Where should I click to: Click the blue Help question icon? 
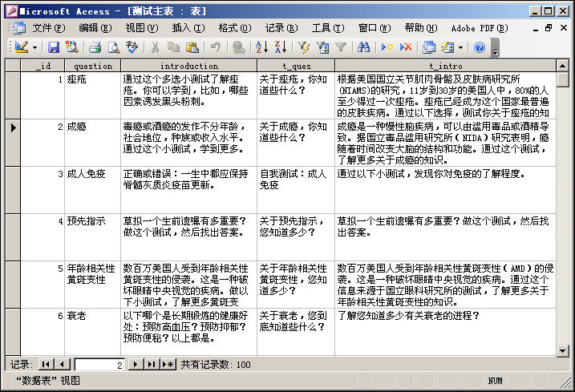tap(480, 47)
